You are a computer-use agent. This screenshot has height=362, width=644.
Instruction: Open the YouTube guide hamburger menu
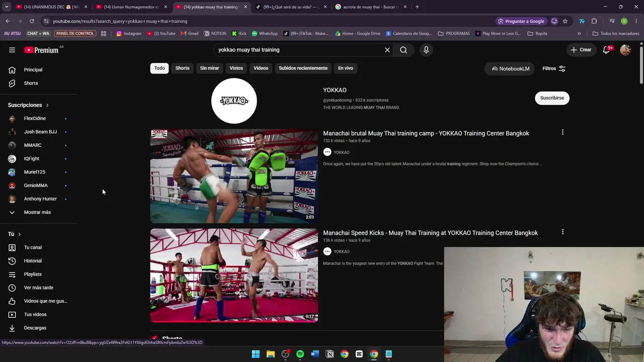point(12,50)
